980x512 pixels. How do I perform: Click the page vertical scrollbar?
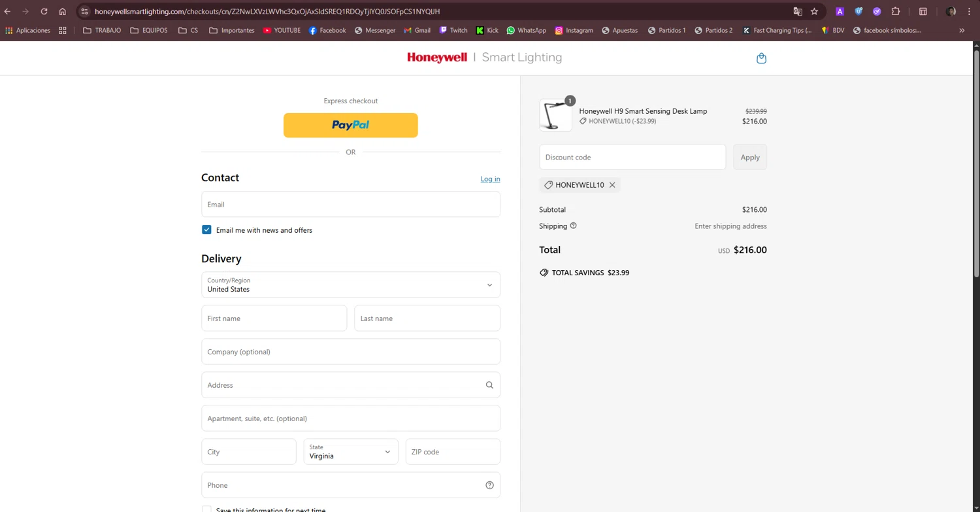pyautogui.click(x=976, y=163)
